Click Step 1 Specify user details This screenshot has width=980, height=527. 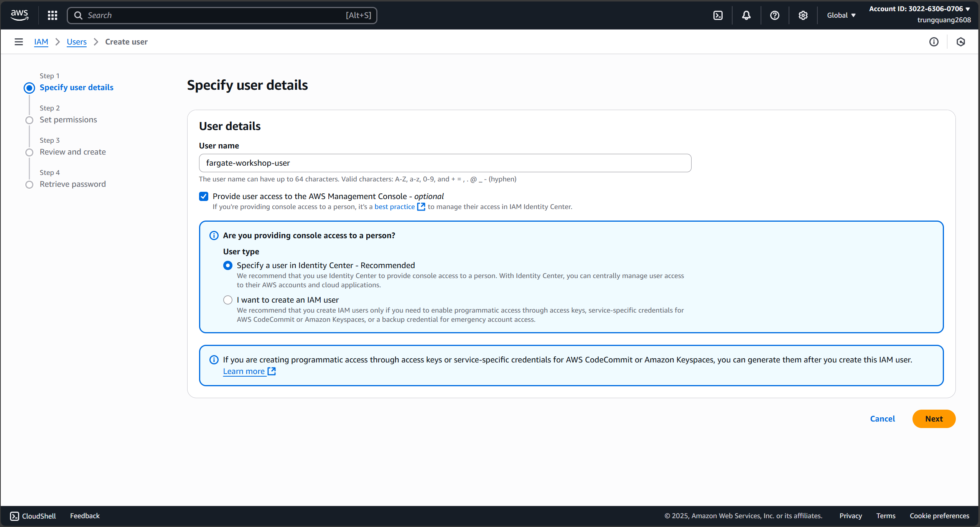(76, 87)
